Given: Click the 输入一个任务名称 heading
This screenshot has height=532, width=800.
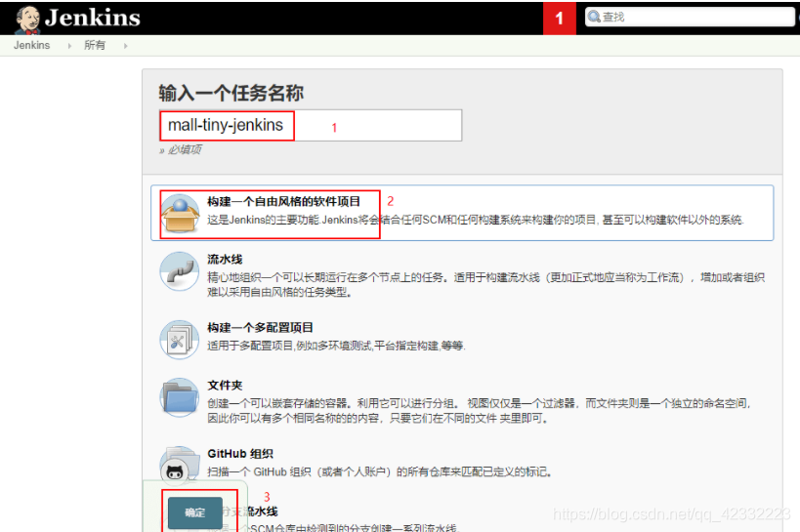Looking at the screenshot, I should point(232,93).
